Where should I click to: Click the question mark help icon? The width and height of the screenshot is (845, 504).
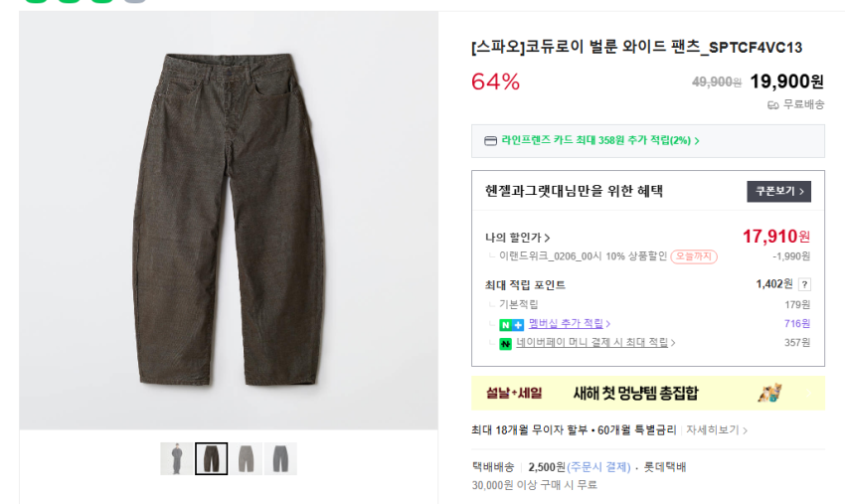click(x=804, y=284)
